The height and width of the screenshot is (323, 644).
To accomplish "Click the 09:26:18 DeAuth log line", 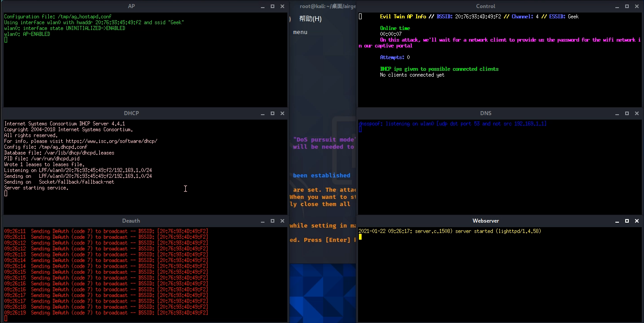I will [x=106, y=307].
